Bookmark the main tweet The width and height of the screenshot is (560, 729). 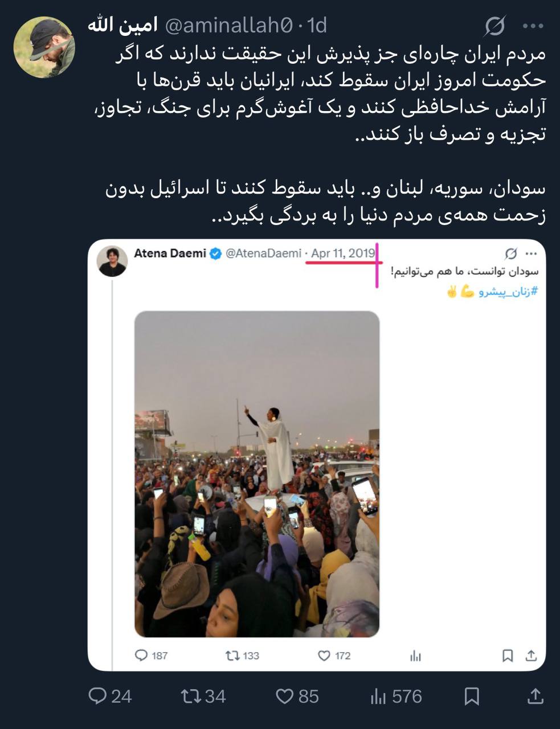tap(472, 696)
